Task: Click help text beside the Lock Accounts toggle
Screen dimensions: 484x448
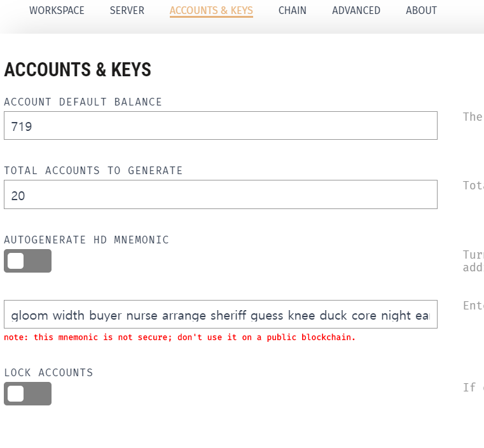Action: point(473,388)
